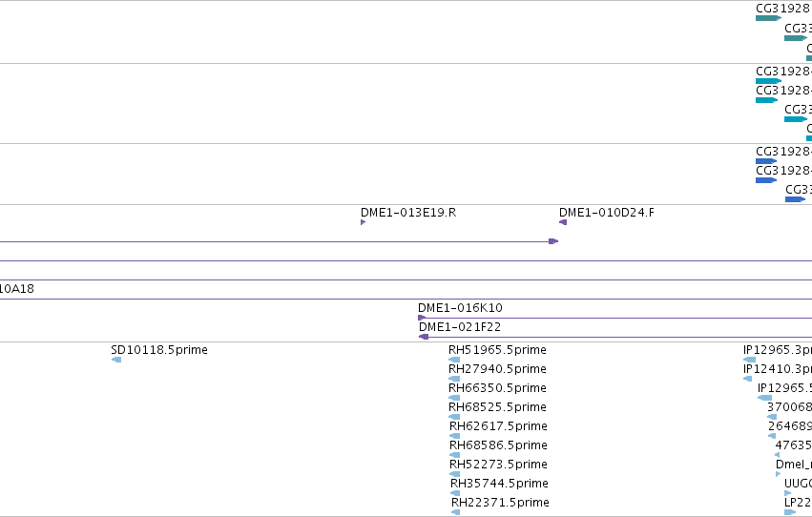Click the DME1-016K10 BAC label
This screenshot has height=517, width=812.
460,308
